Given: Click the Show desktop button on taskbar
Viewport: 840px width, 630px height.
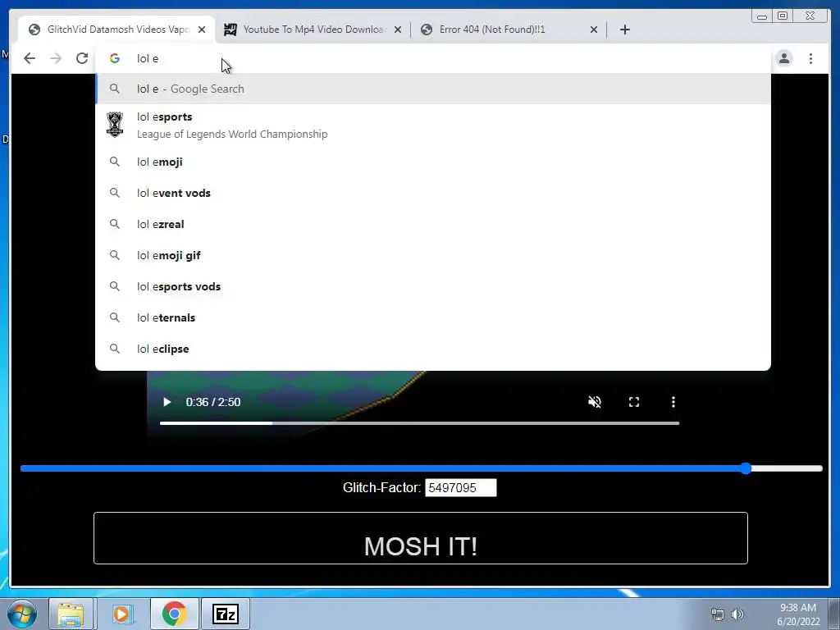Looking at the screenshot, I should click(834, 614).
